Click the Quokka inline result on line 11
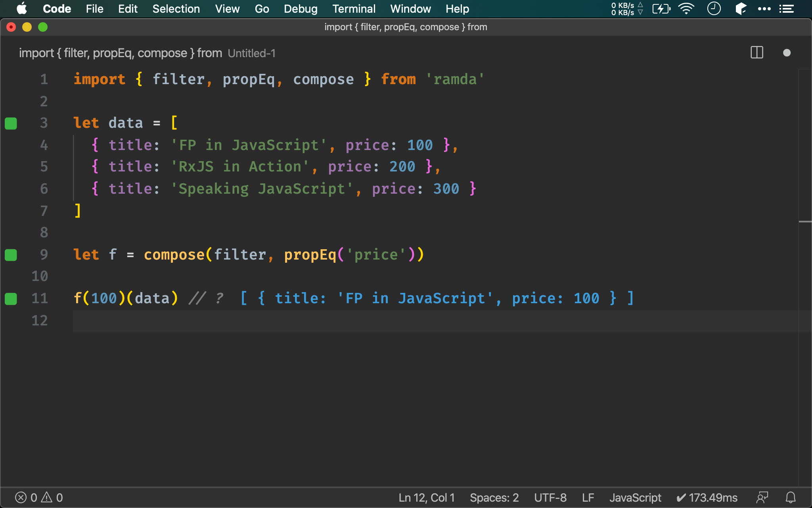812x508 pixels. [437, 298]
